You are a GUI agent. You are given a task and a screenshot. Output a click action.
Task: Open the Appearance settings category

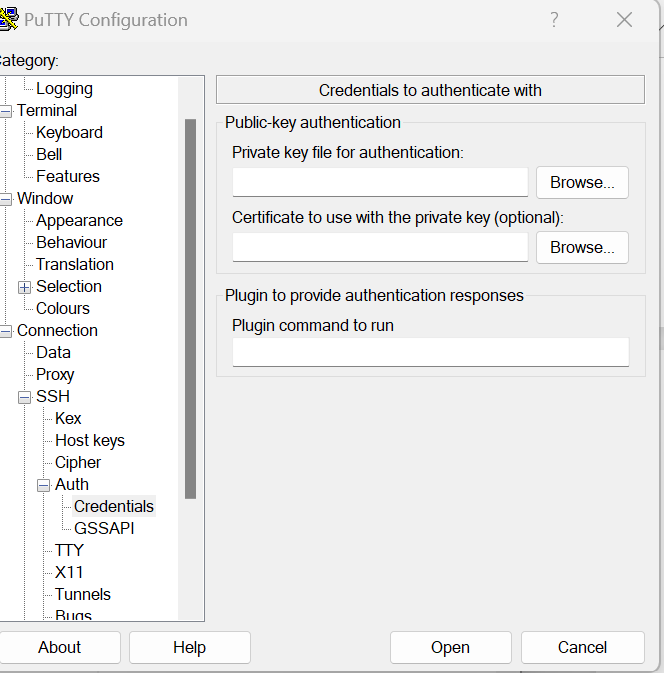79,220
